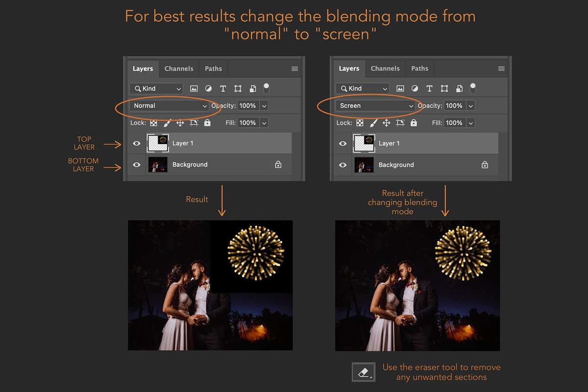Filter shape layers in the Screen-mode Layers panel
The height and width of the screenshot is (392, 588).
pos(444,89)
